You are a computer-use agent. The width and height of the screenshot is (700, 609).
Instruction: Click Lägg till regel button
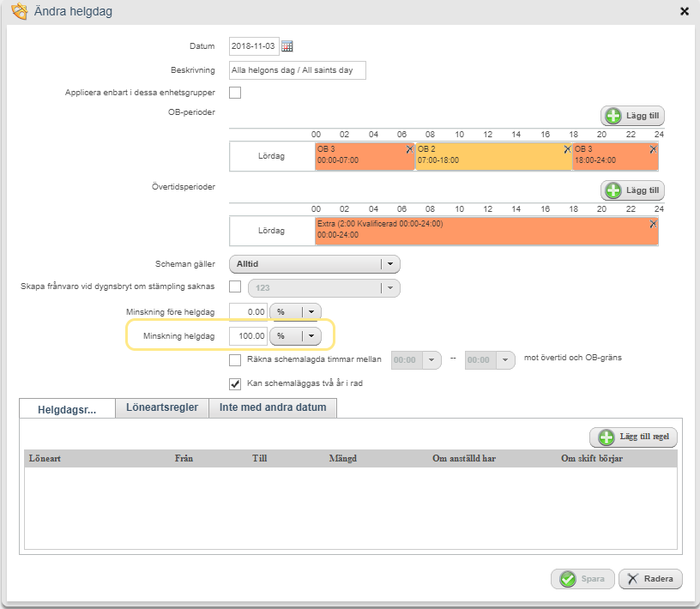click(x=633, y=437)
